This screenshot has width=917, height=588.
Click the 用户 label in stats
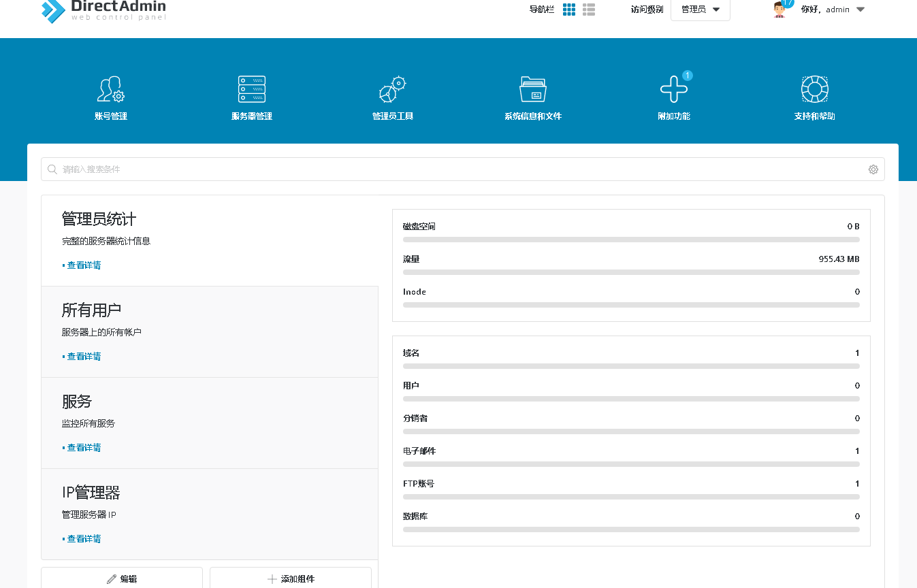411,386
